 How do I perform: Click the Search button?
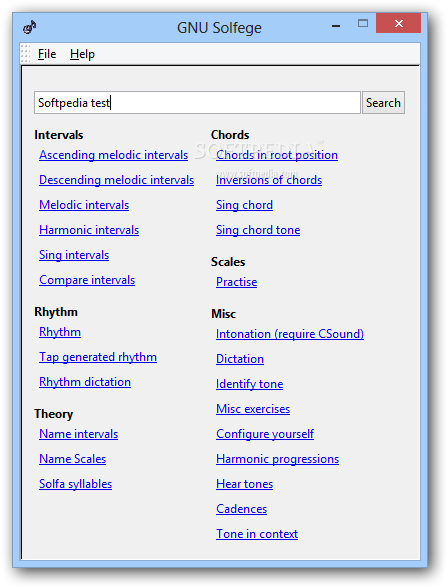(383, 102)
